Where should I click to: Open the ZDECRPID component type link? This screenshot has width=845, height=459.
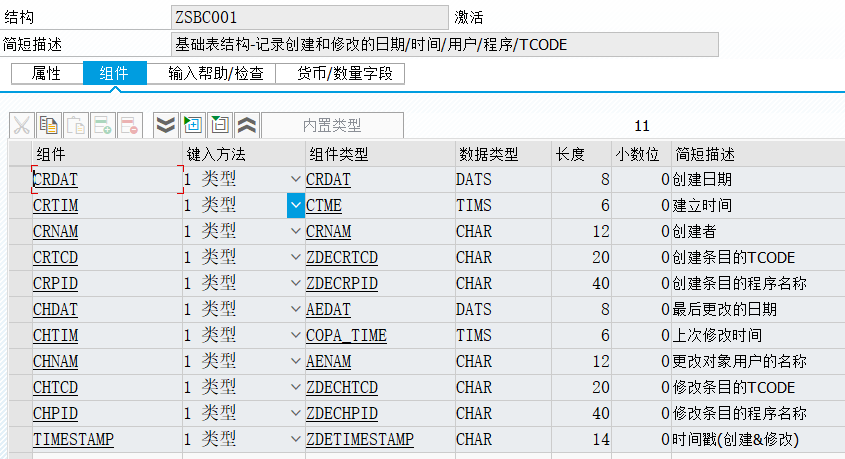pos(342,283)
